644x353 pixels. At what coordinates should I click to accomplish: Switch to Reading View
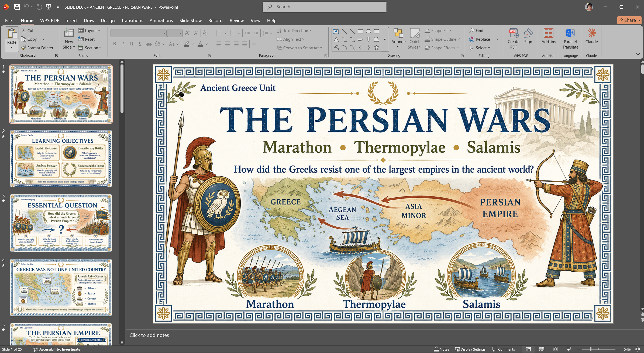point(555,349)
